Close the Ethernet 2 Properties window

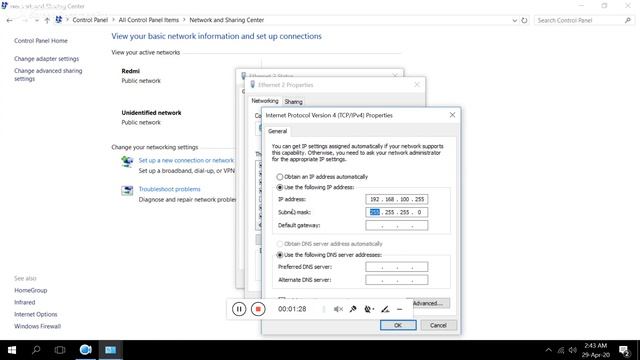[x=417, y=84]
